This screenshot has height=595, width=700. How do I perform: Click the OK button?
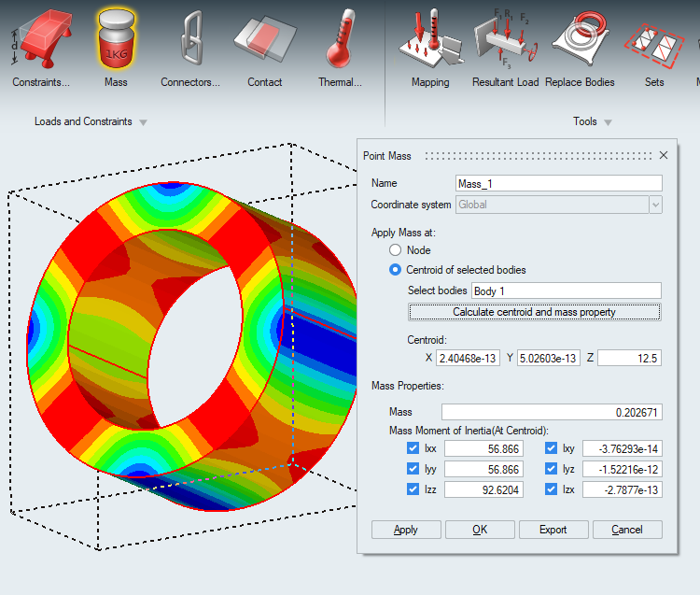480,530
